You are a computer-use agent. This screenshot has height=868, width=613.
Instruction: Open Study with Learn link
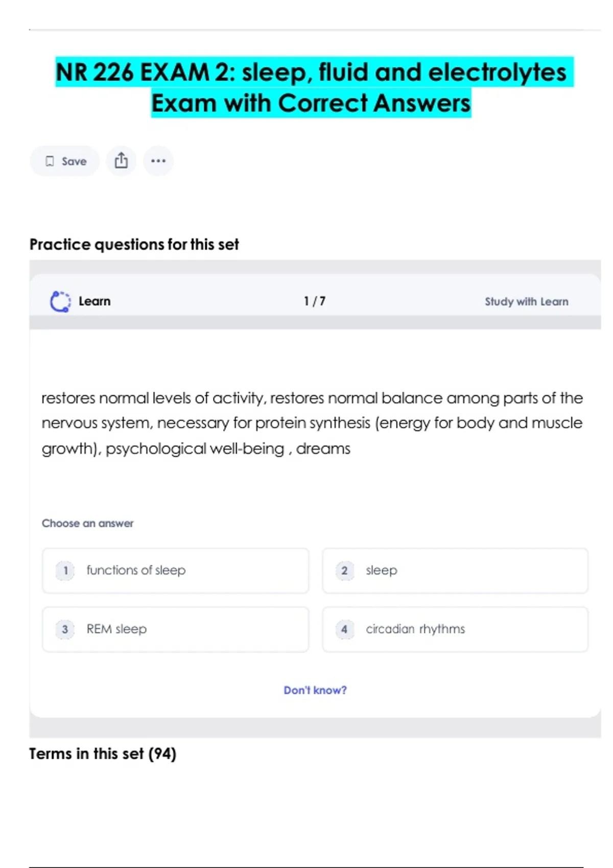coord(526,302)
